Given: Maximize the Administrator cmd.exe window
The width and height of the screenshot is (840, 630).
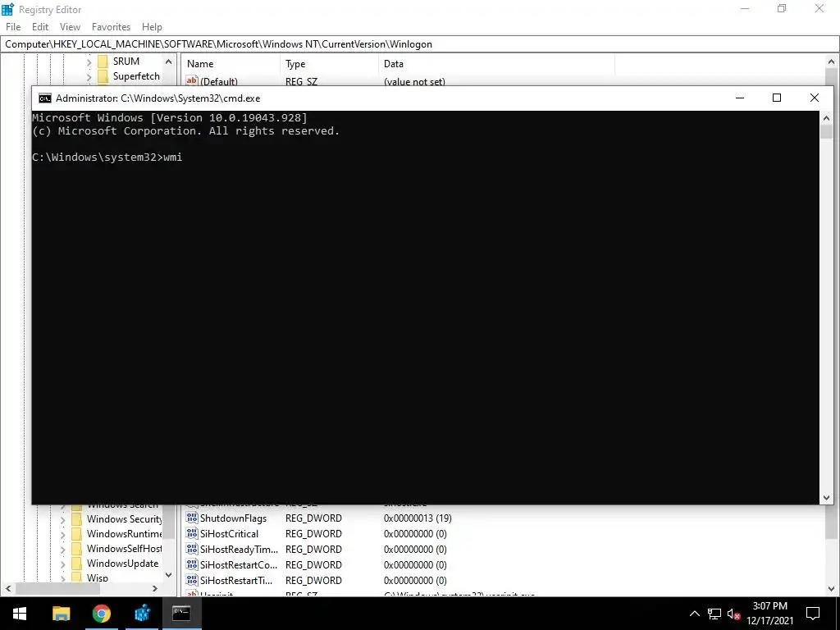Looking at the screenshot, I should pos(777,98).
